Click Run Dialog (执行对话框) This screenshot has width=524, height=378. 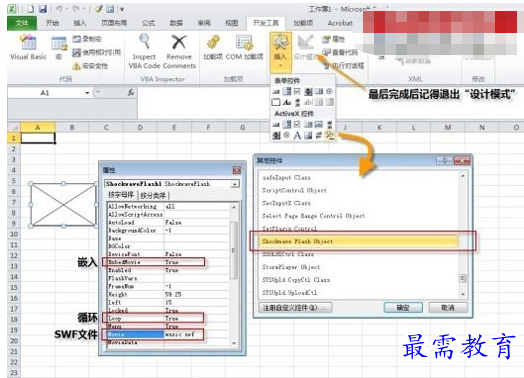344,65
